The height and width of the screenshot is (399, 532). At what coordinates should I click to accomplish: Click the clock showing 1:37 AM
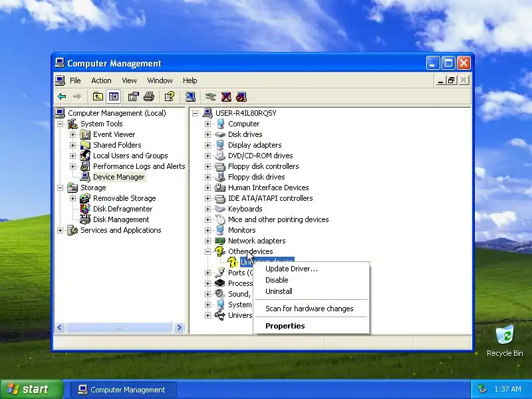(x=507, y=390)
